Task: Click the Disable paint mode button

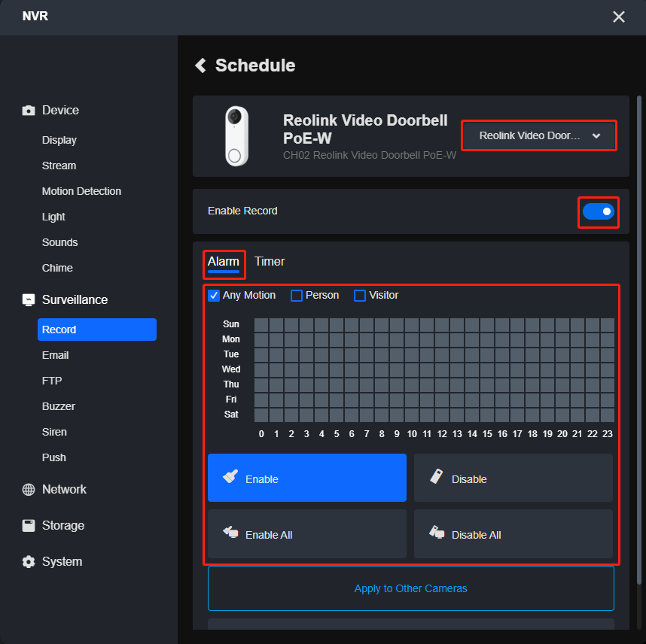Action: click(513, 478)
